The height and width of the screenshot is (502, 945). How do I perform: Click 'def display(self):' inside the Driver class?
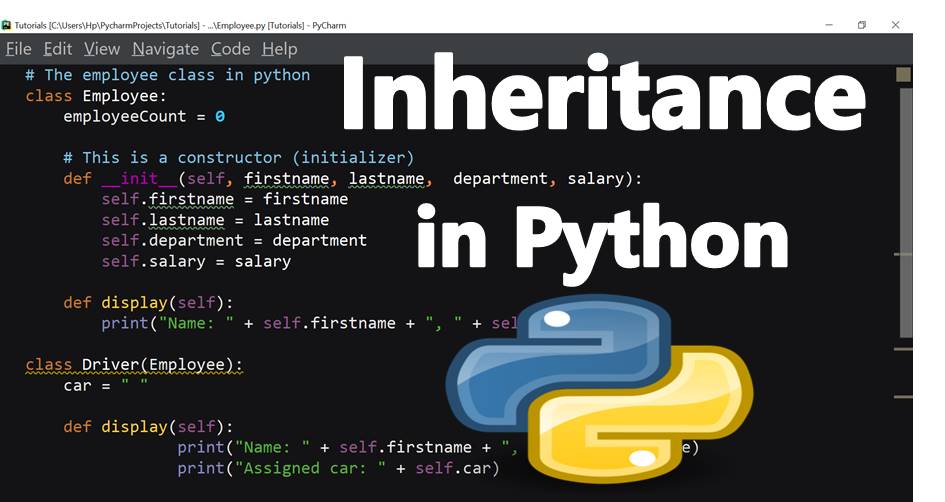[x=148, y=427]
